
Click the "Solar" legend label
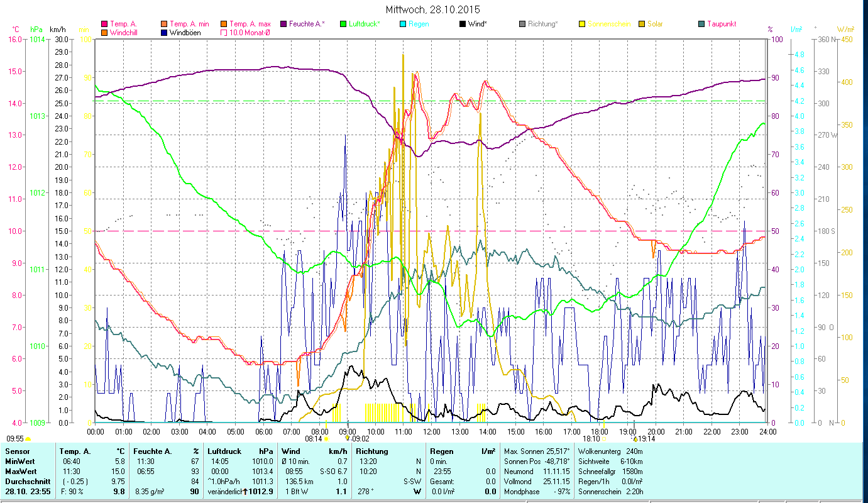655,25
